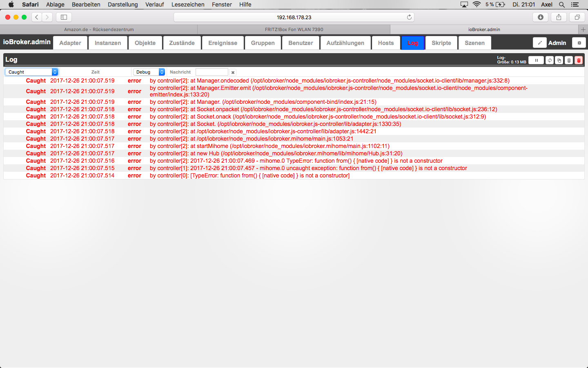
Task: Click the pencil edit icon next to Admin
Action: click(540, 43)
